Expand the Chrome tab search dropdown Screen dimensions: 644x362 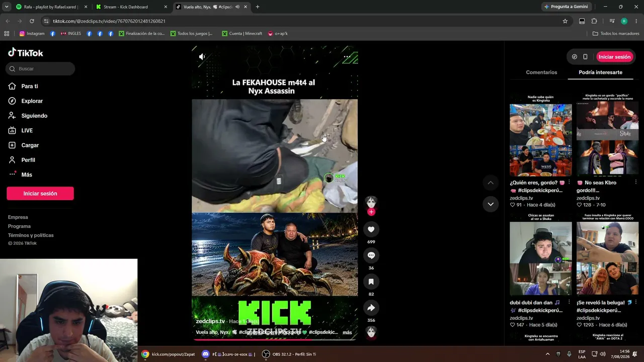coord(6,7)
